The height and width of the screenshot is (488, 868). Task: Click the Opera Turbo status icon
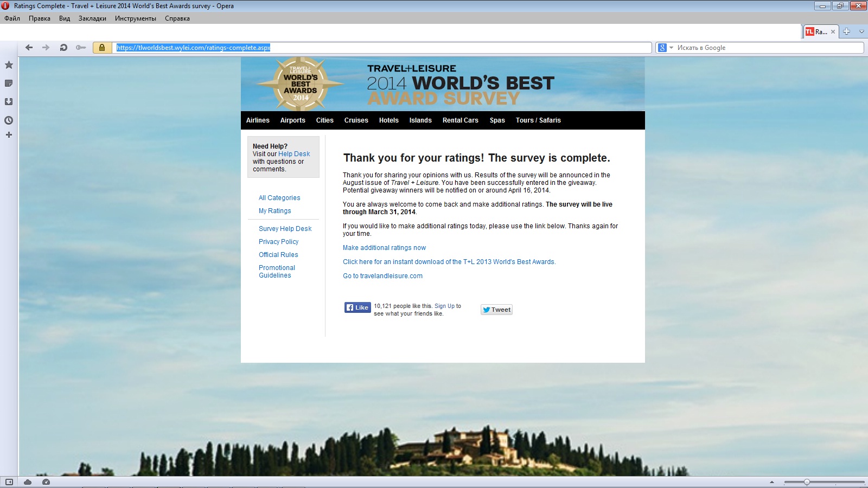click(x=46, y=482)
